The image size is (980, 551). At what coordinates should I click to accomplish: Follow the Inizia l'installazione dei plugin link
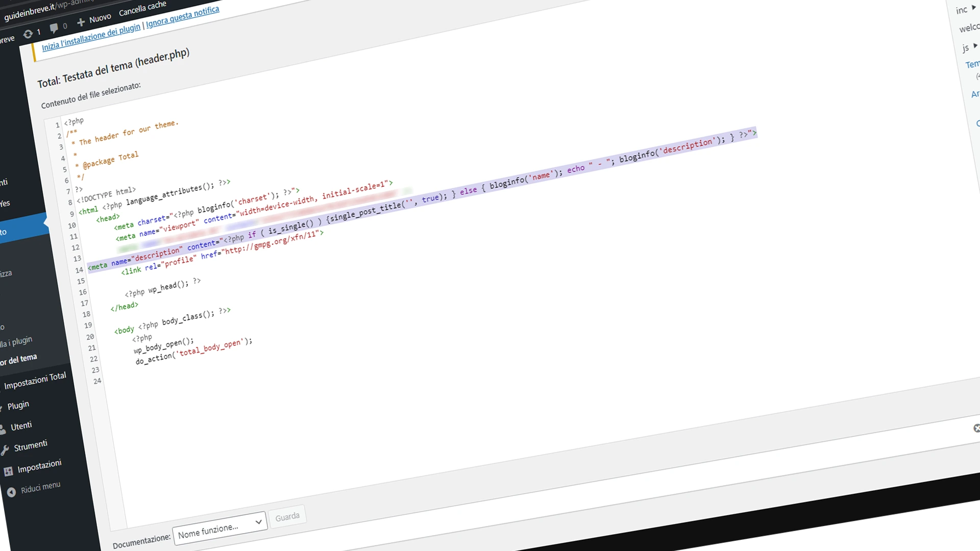point(91,38)
